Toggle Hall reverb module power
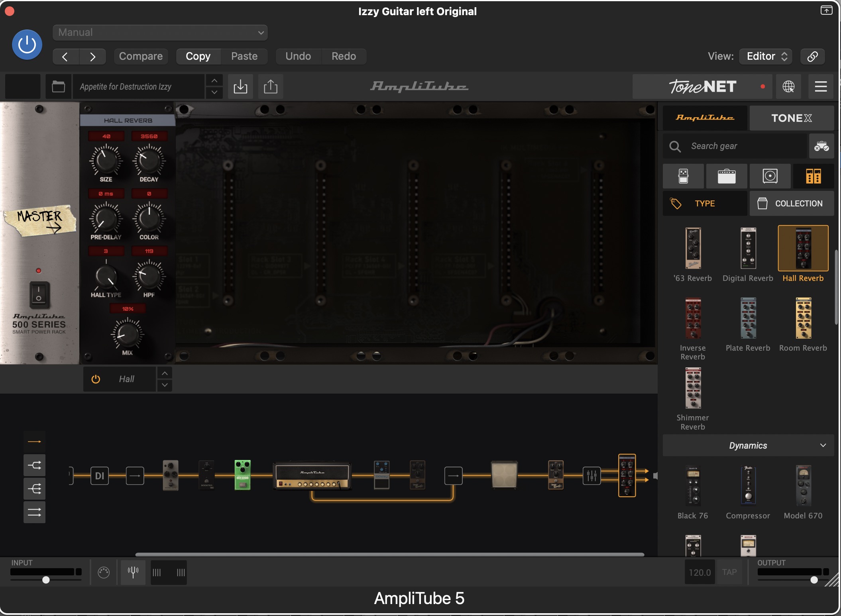Viewport: 841px width, 616px height. [x=96, y=379]
